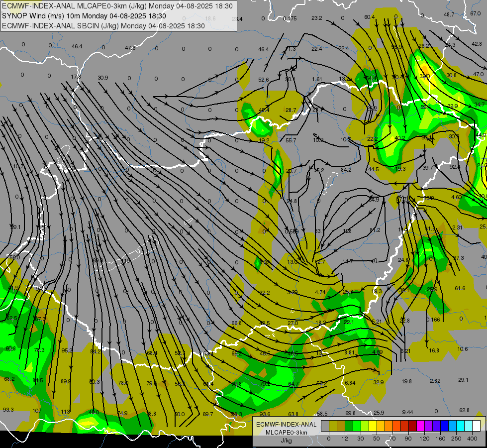The image size is (487, 448).
Task: Click the pale cyan legend swatch left of 400
Action: (x=469, y=426)
